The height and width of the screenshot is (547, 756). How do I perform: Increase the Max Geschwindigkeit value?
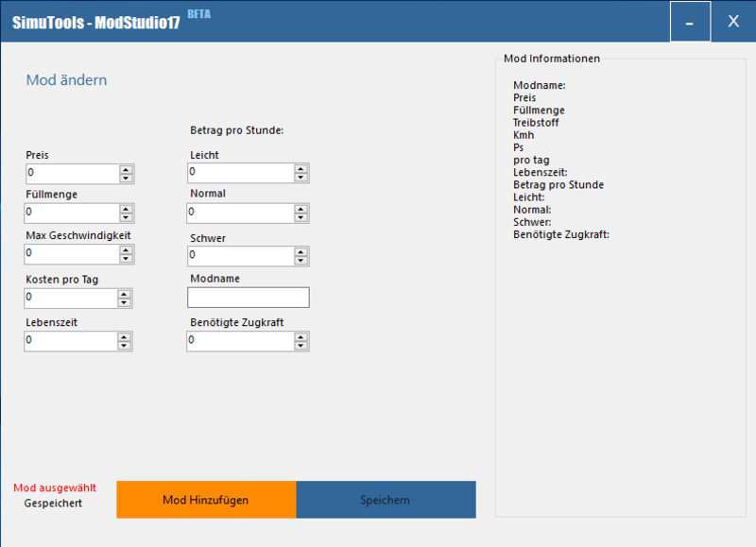click(x=125, y=249)
